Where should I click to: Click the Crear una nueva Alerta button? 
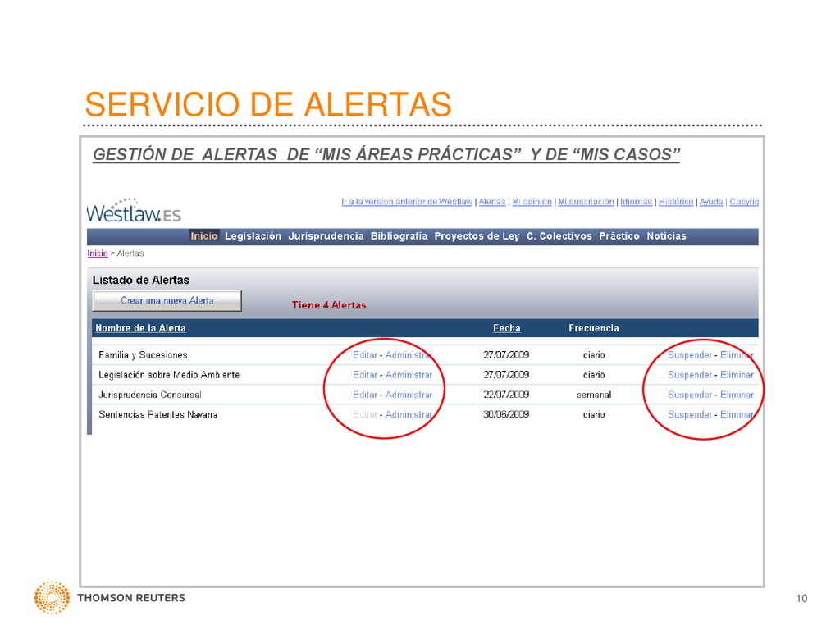click(x=167, y=300)
